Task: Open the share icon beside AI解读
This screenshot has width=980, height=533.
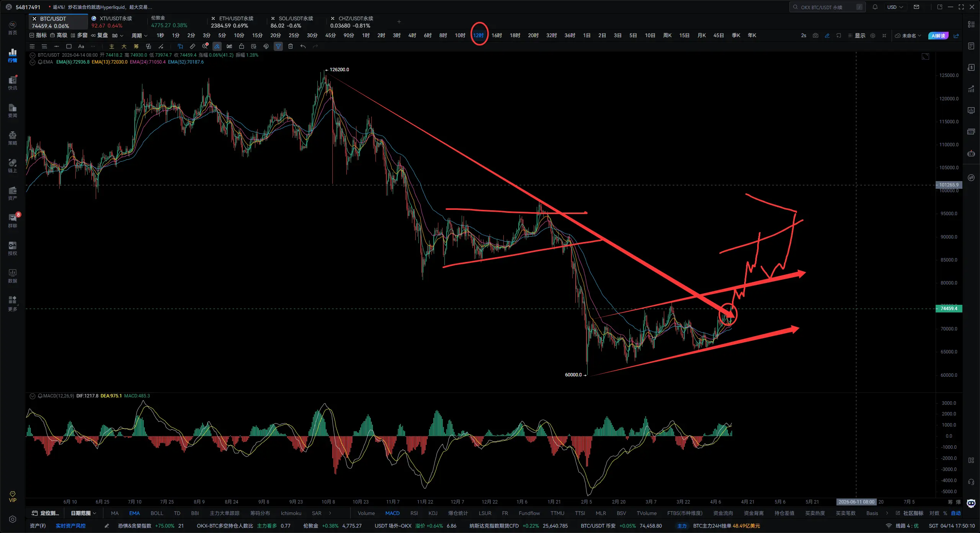Action: click(956, 36)
